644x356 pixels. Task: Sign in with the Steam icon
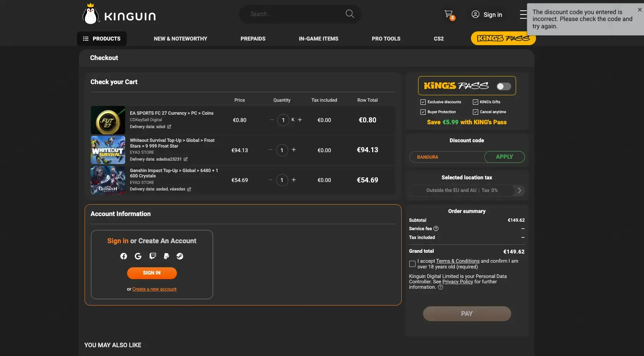point(180,256)
